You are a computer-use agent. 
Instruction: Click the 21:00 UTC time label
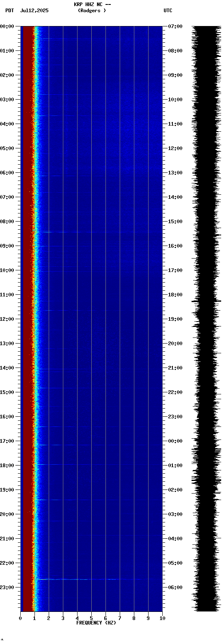tap(175, 368)
